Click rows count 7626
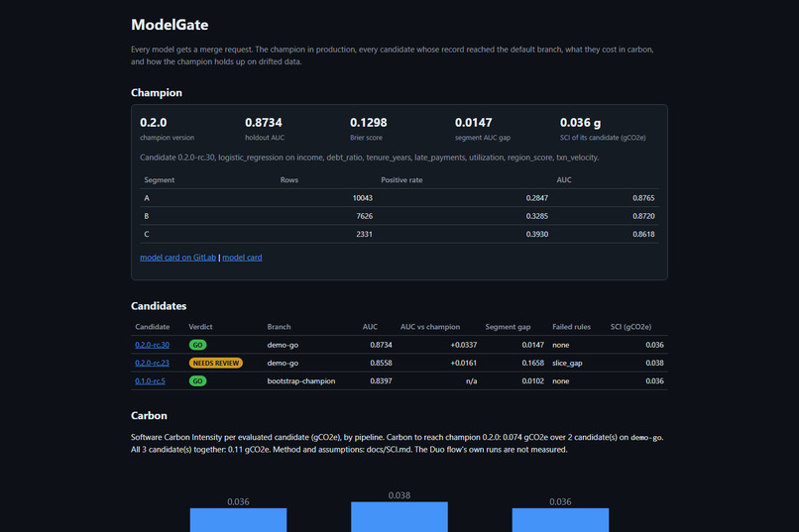 365,216
